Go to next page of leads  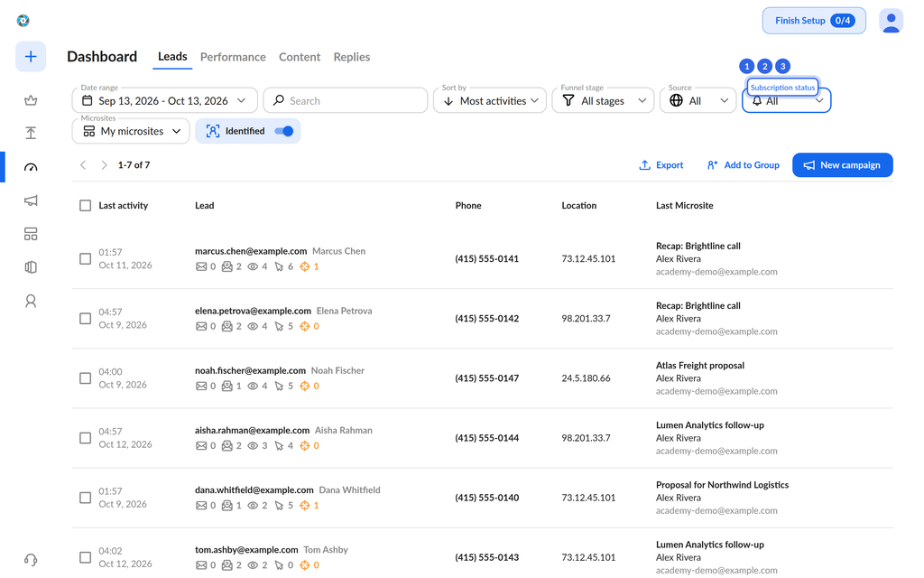105,165
